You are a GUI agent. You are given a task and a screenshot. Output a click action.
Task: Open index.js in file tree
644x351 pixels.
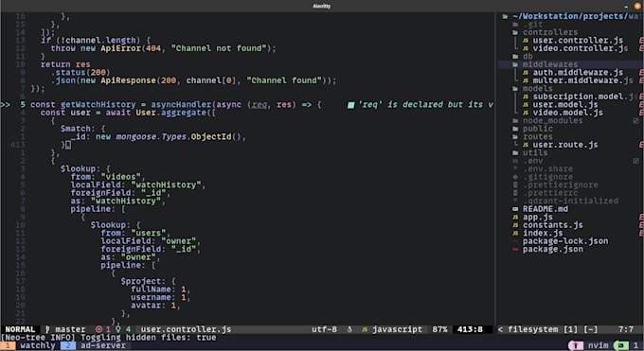pos(543,233)
